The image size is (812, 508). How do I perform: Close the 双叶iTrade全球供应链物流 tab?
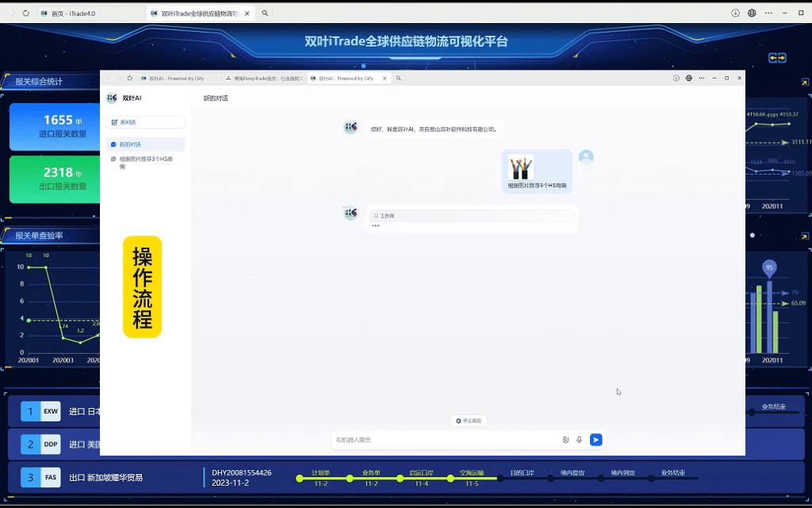tap(247, 13)
